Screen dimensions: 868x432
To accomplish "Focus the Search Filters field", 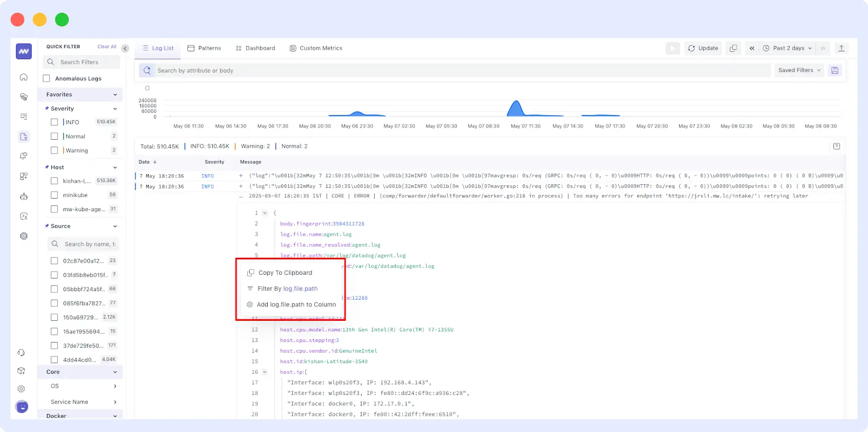I will point(82,62).
